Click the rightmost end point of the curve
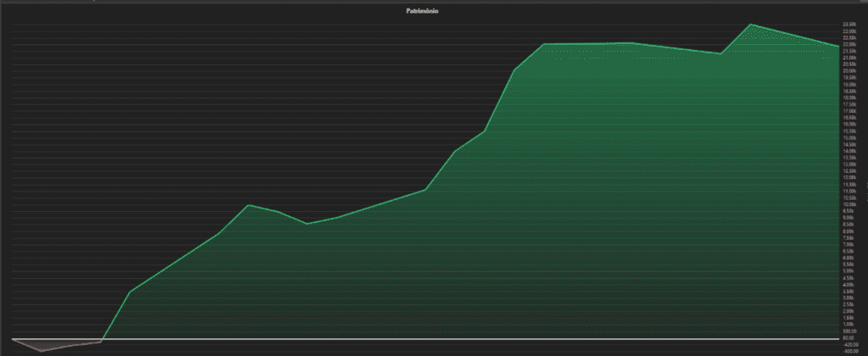 tap(838, 47)
